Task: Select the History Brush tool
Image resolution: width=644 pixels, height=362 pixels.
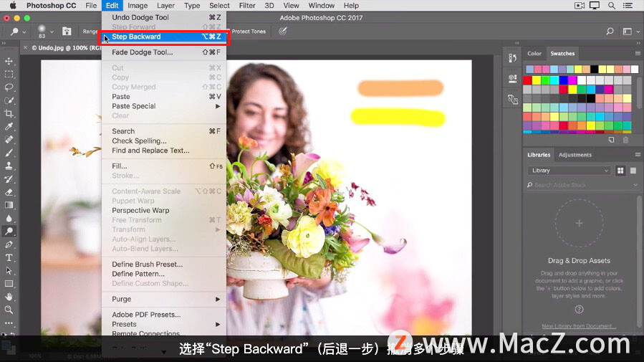Action: (x=9, y=179)
